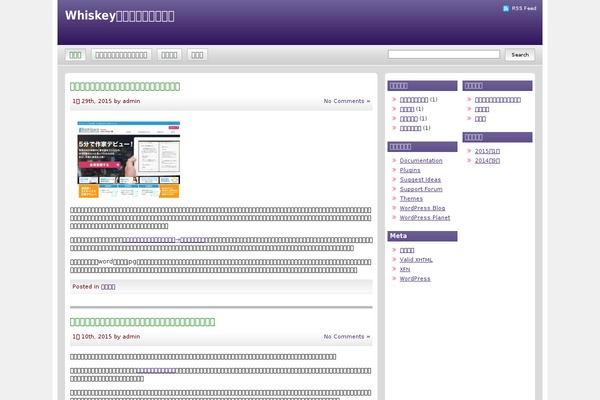Select the green highlighted navigation tab
The image size is (600, 400).
[75, 55]
